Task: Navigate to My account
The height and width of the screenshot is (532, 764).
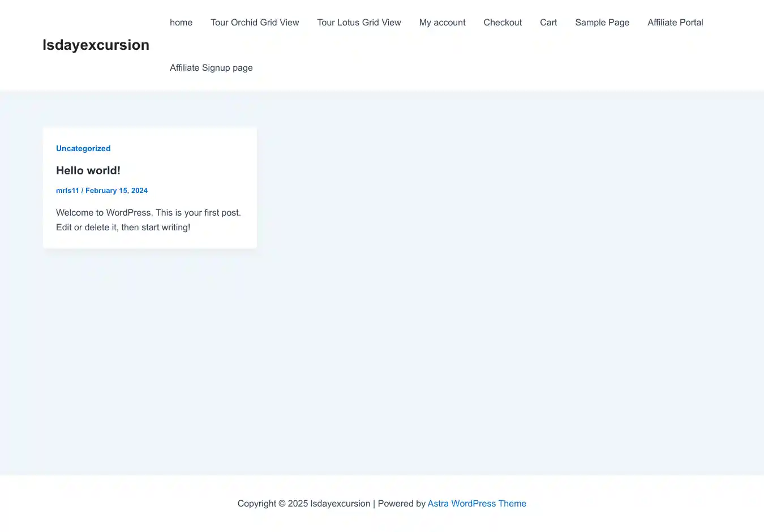Action: 442,23
